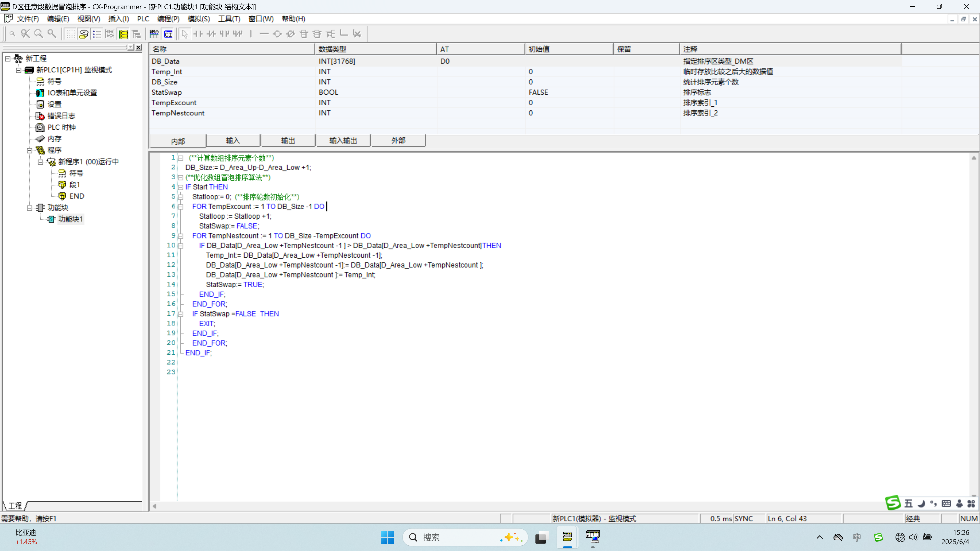This screenshot has height=551, width=980.
Task: Open the 错误日志 error log item
Action: pyautogui.click(x=61, y=116)
